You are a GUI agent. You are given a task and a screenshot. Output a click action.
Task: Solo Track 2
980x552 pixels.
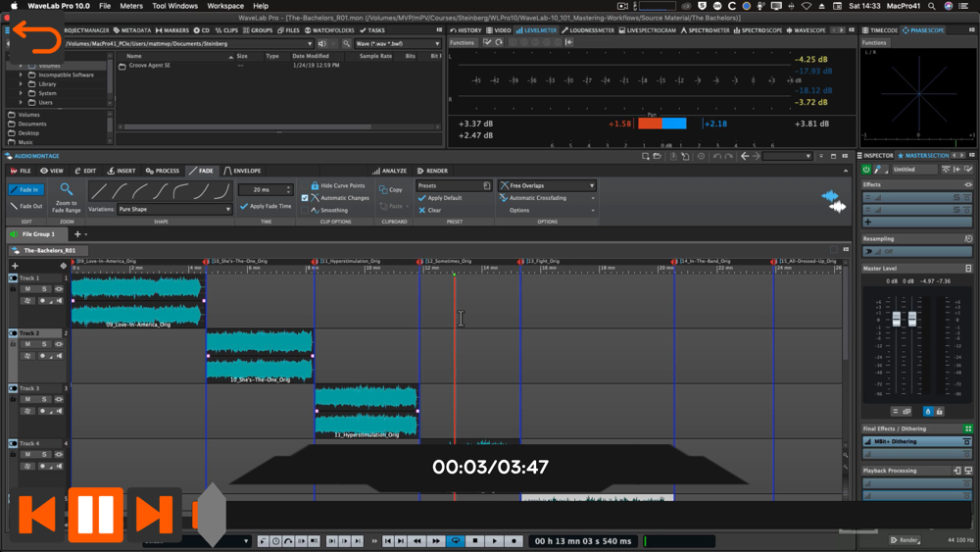click(44, 344)
